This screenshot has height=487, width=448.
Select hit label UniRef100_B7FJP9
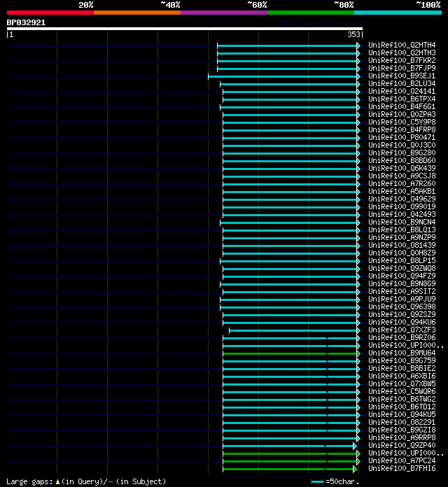[x=402, y=68]
